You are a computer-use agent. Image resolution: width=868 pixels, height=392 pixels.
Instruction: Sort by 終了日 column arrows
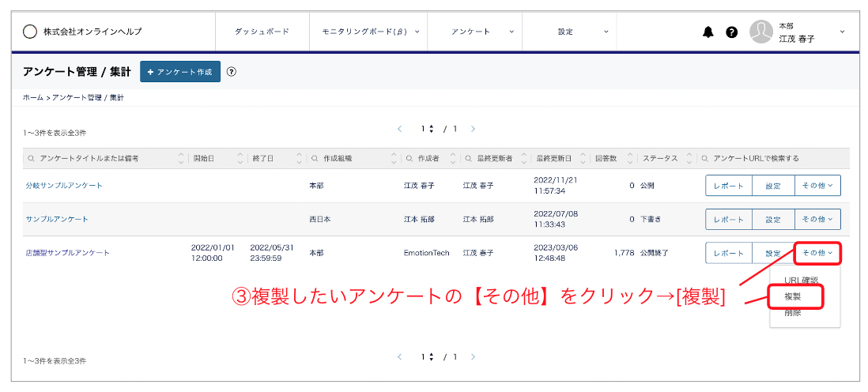300,158
